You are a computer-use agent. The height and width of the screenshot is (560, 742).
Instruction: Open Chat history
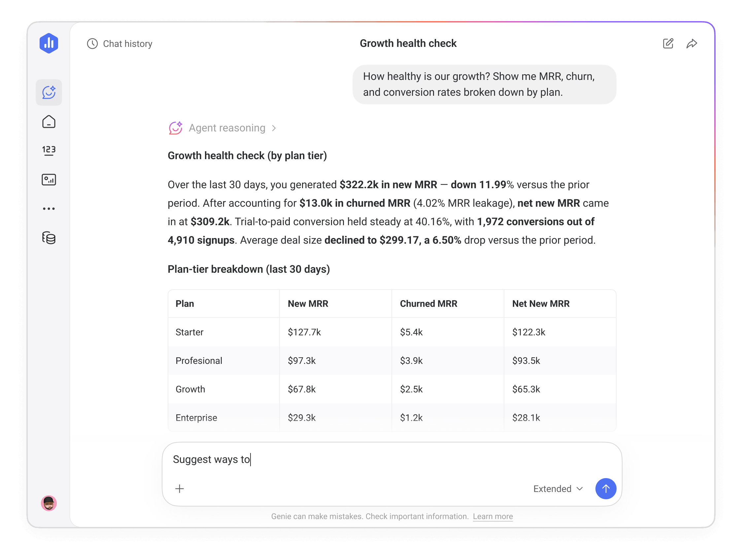pos(127,44)
